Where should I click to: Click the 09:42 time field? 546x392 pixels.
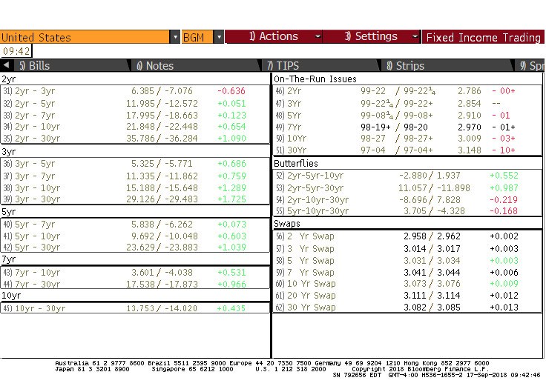tap(16, 51)
